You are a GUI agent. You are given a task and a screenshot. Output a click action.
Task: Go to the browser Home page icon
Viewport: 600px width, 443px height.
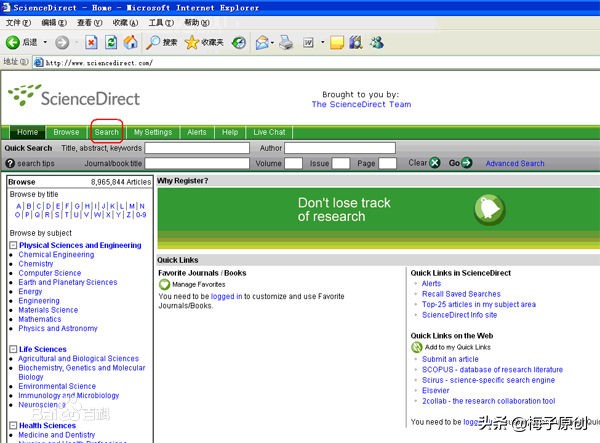[130, 42]
